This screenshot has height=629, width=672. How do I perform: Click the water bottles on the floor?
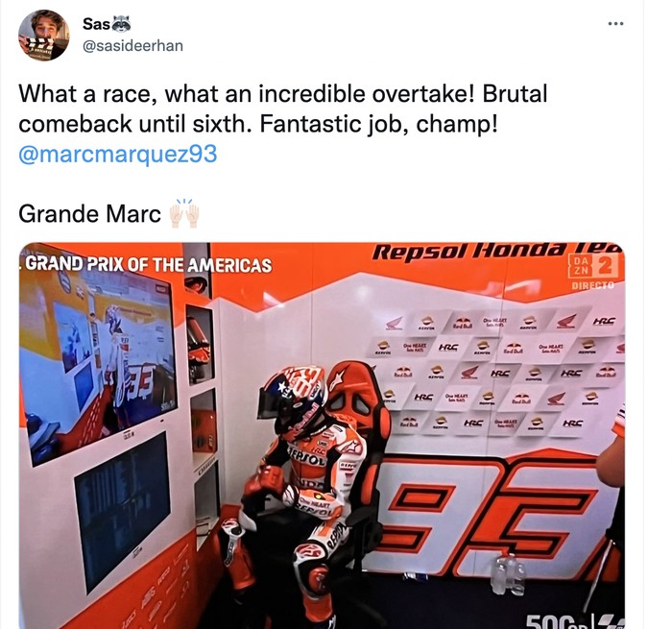(508, 574)
